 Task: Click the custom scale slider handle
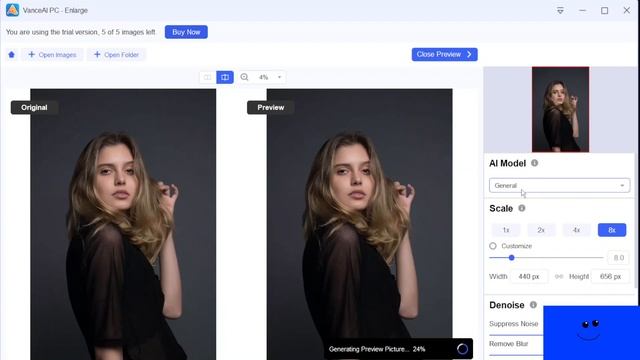(511, 258)
